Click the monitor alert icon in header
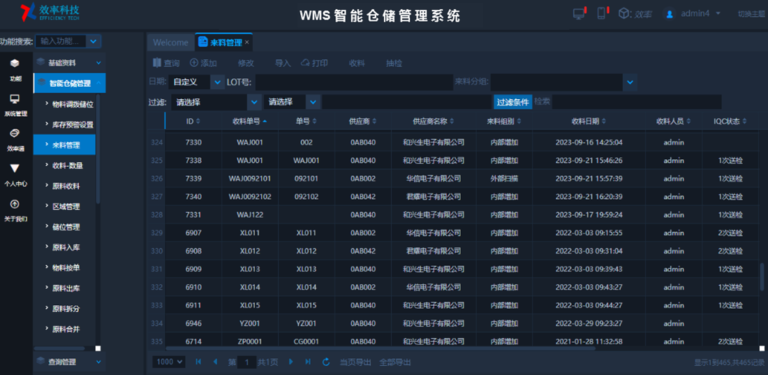This screenshot has width=768, height=375. pos(579,13)
